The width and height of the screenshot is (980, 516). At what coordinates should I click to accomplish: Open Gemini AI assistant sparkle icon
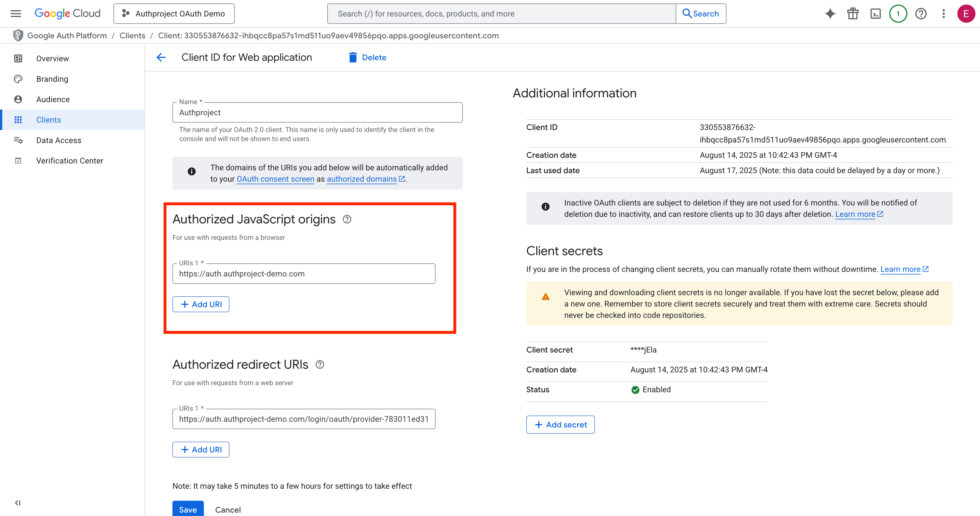pos(830,14)
